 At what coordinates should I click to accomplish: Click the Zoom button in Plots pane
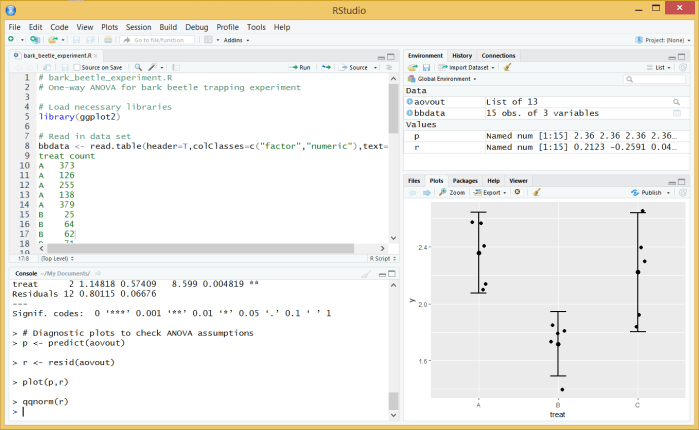coord(452,192)
